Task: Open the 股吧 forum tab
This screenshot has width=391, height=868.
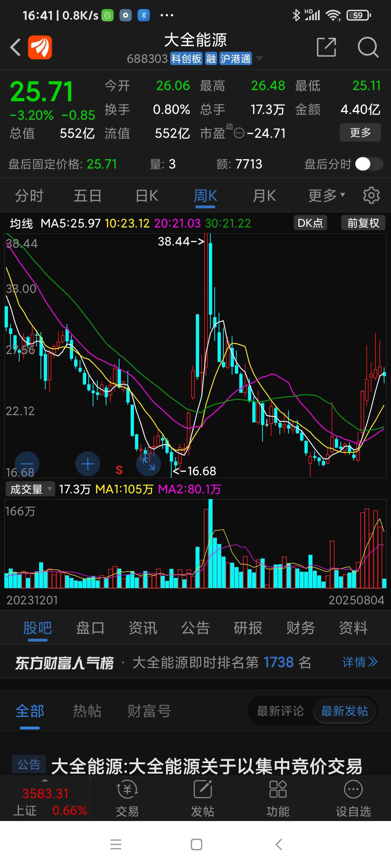Action: 38,628
